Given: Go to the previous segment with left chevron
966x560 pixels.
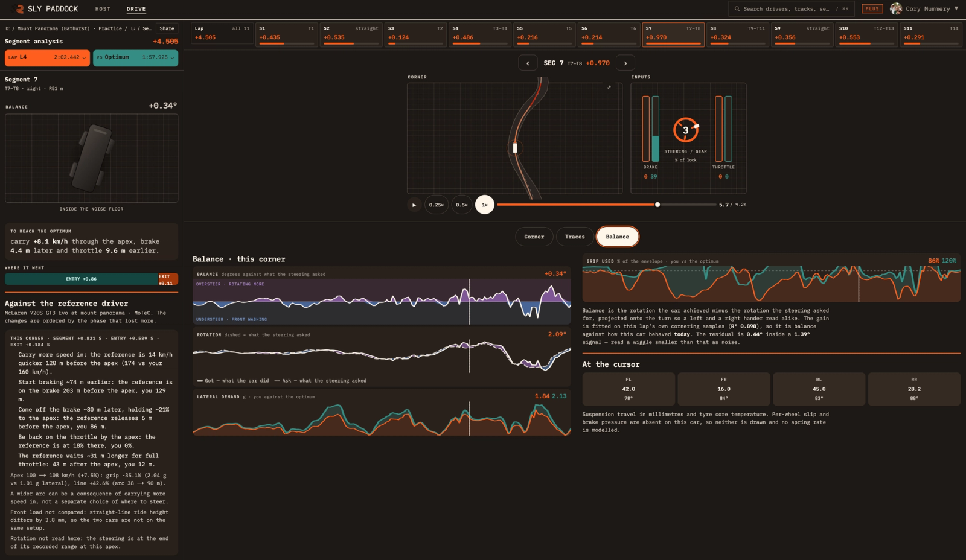Looking at the screenshot, I should 528,63.
